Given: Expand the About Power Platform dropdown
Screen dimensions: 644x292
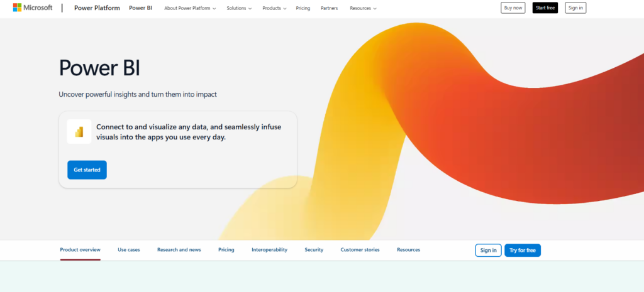Looking at the screenshot, I should coord(189,8).
